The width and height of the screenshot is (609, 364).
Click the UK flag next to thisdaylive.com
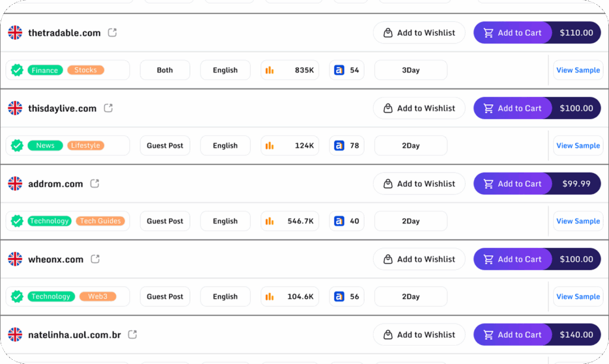[x=15, y=108]
